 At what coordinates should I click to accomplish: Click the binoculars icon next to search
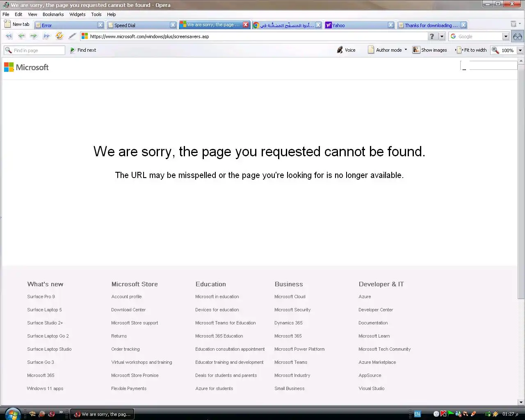(518, 37)
